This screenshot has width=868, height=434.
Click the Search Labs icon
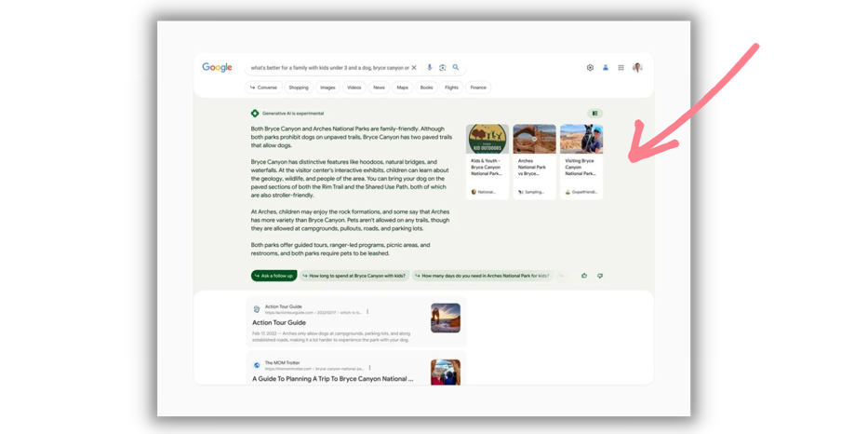pos(606,68)
